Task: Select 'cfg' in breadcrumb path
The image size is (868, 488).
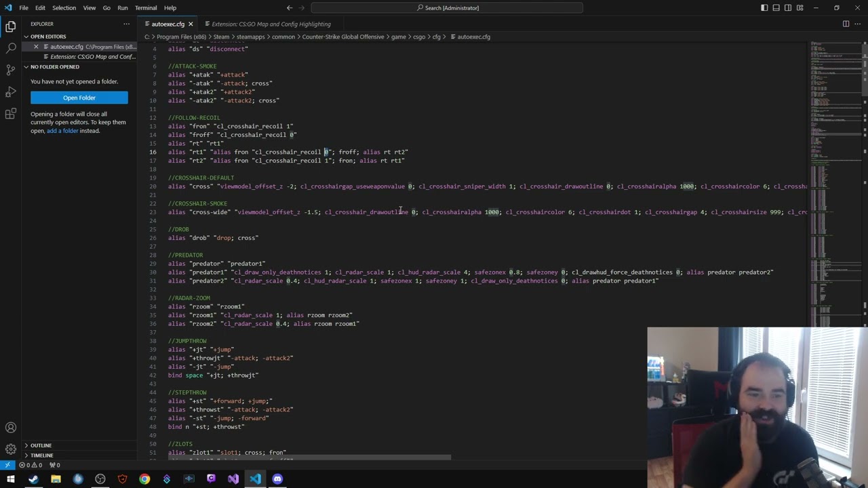Action: pos(437,37)
